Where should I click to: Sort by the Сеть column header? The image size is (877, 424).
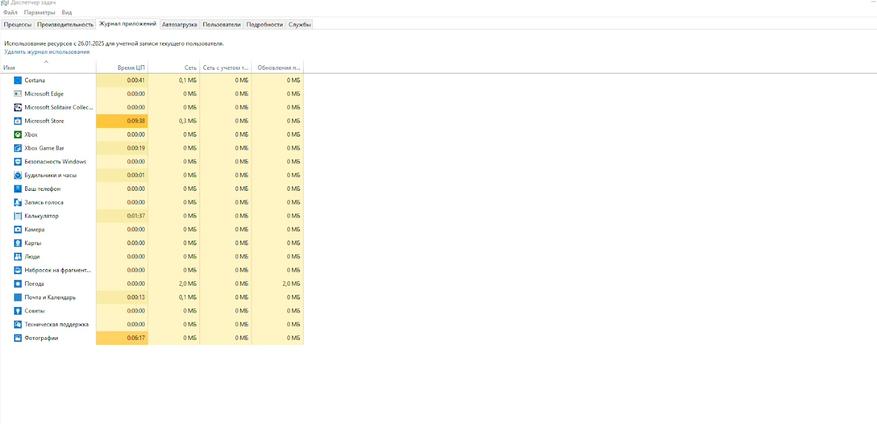tap(173, 67)
